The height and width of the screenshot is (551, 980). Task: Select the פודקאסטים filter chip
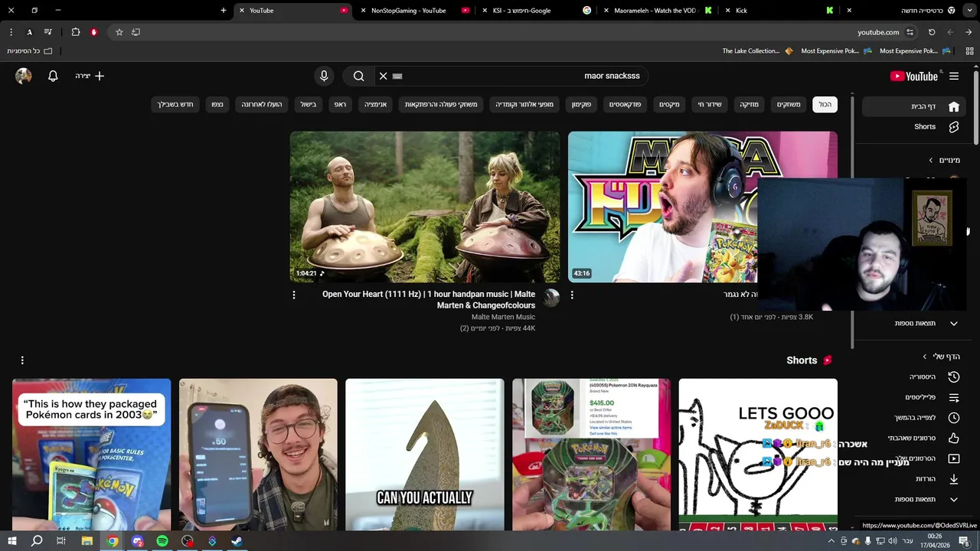tap(625, 104)
